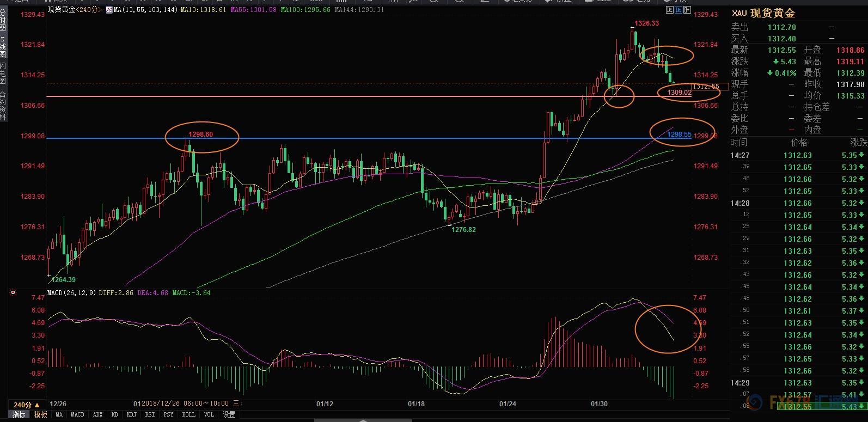Click the 14:28 tick row timestamp

coord(740,203)
